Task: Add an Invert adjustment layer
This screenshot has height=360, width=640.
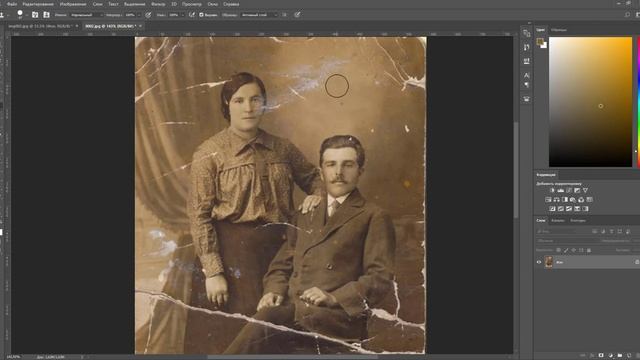Action: [x=552, y=209]
